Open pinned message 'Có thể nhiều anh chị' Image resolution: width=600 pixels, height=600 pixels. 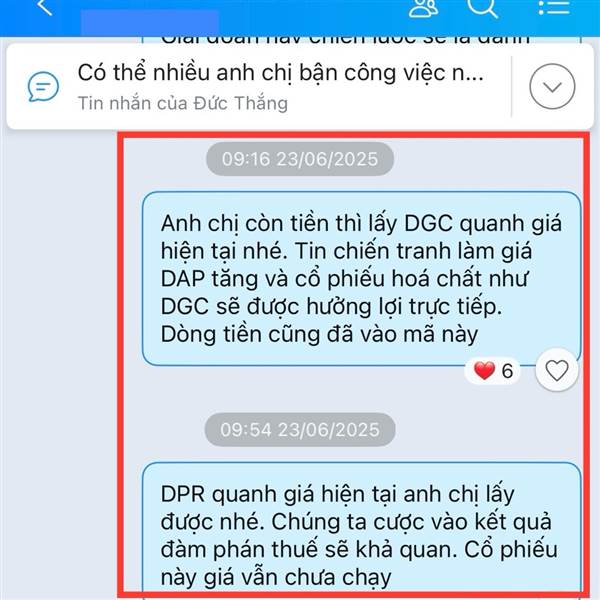[280, 73]
